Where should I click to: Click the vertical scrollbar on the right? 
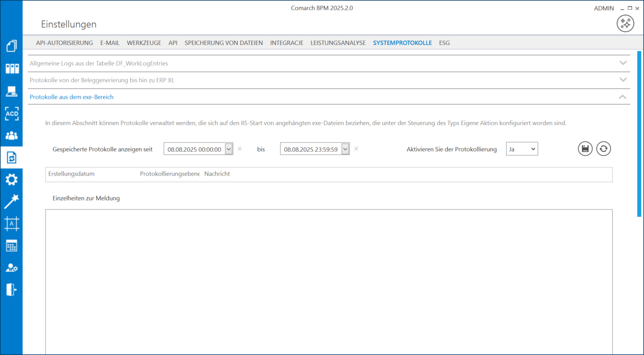tap(639, 133)
